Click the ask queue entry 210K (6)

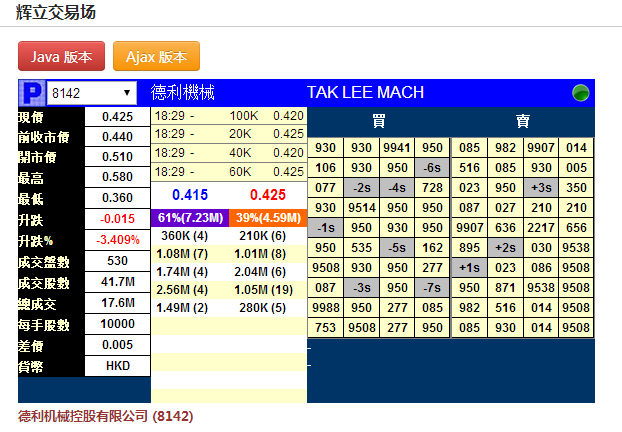point(263,236)
